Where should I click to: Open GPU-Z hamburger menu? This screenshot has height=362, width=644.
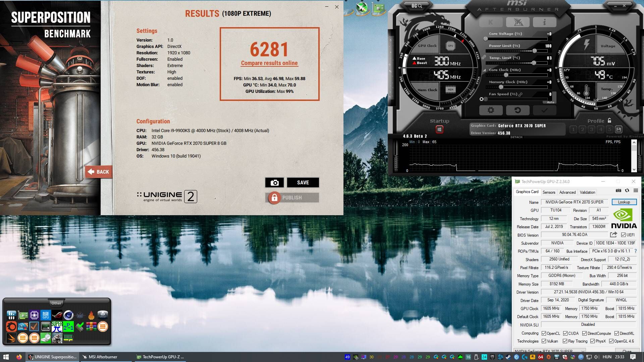636,191
